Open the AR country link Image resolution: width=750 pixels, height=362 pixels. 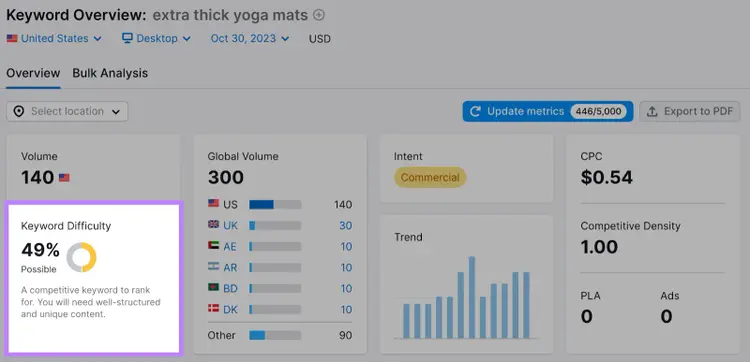230,268
